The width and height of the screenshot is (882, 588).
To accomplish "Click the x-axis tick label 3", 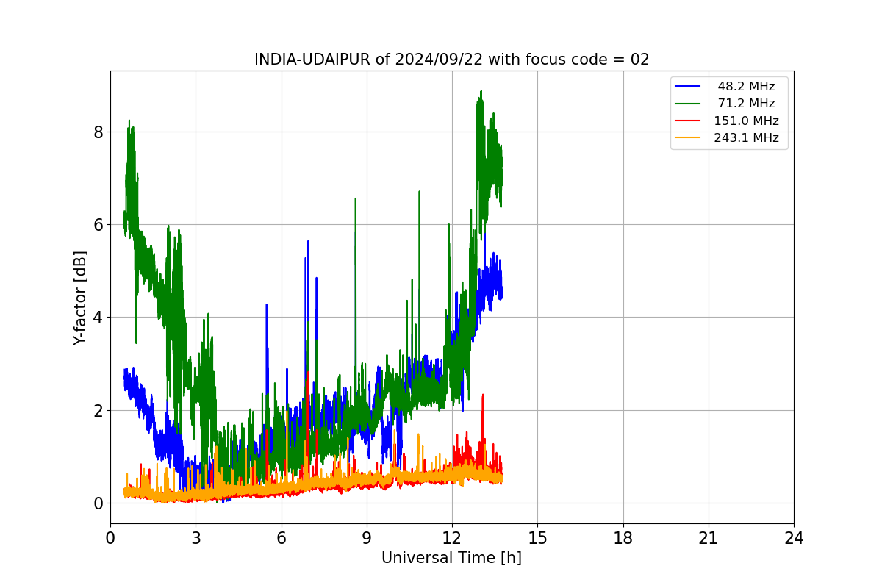I will click(196, 538).
